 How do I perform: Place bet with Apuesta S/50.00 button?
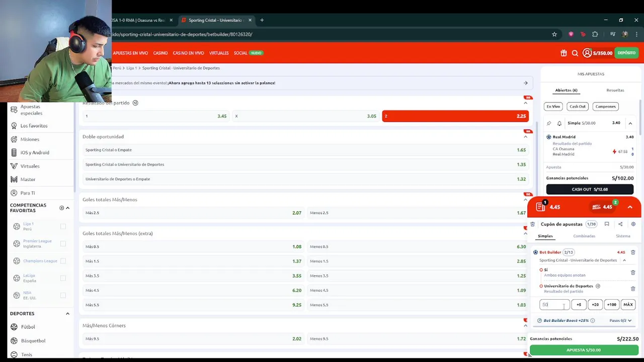coord(584,350)
